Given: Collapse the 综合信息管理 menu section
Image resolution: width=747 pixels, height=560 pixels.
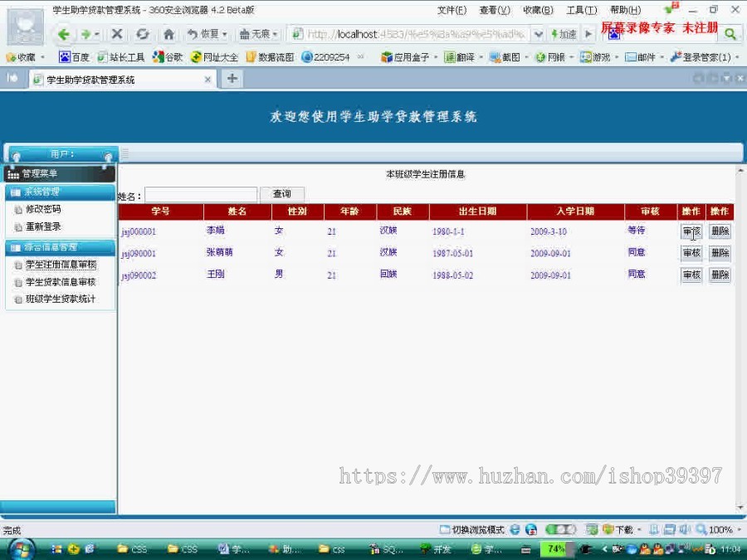Looking at the screenshot, I should [x=60, y=247].
